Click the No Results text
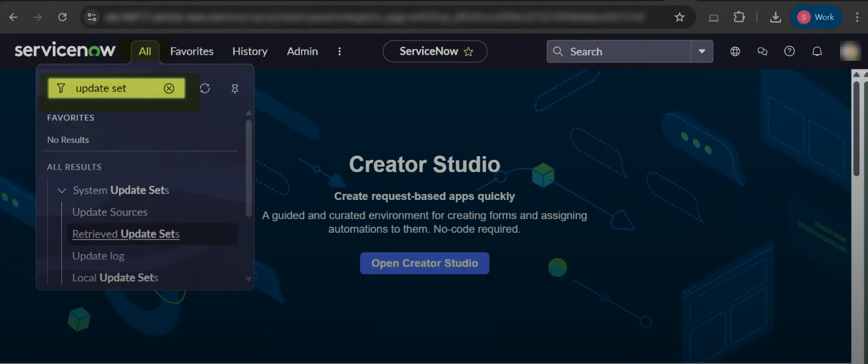 (x=68, y=140)
